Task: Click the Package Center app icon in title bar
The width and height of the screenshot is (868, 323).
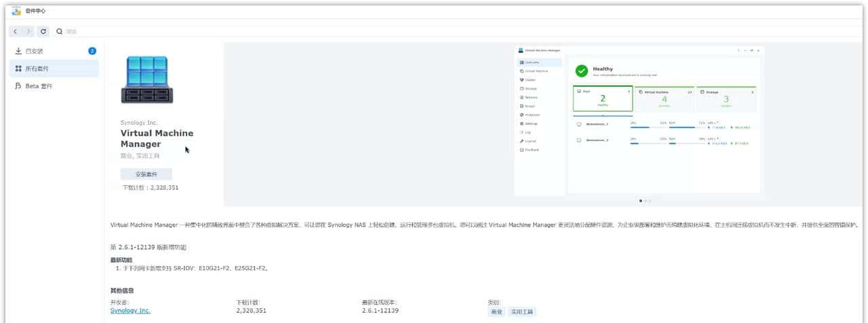Action: [16, 11]
